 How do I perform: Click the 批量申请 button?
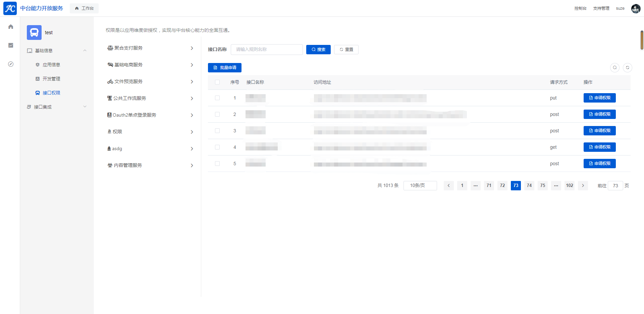[x=225, y=68]
